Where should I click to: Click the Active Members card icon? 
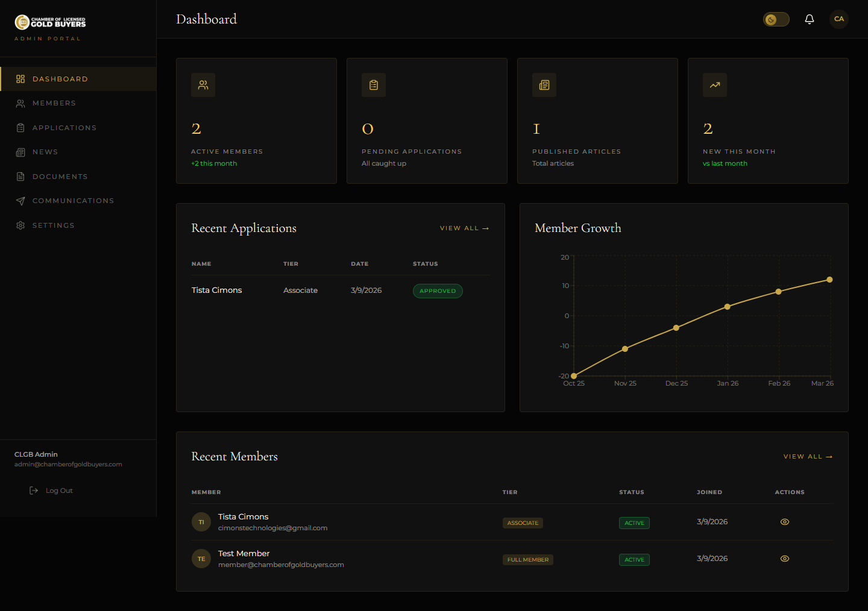(x=203, y=85)
